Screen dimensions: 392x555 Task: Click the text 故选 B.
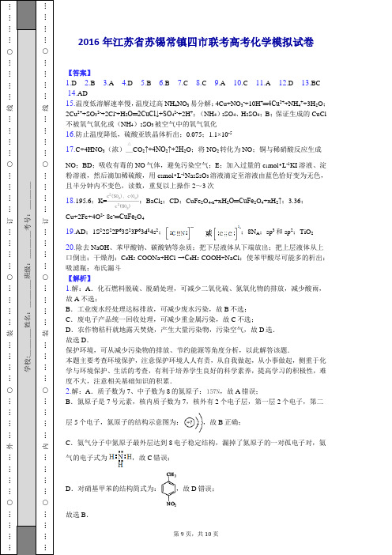(x=77, y=515)
